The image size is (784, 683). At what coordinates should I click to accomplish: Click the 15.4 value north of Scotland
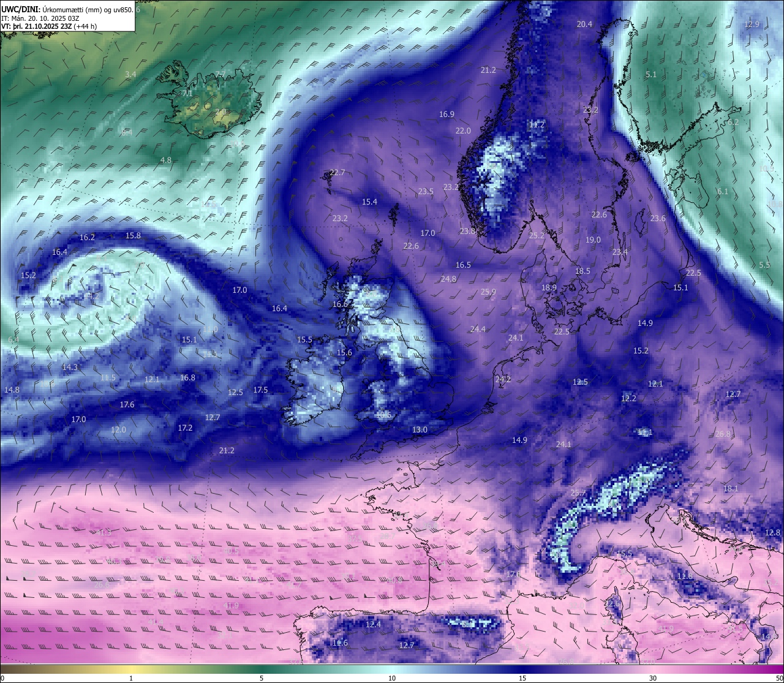point(369,202)
